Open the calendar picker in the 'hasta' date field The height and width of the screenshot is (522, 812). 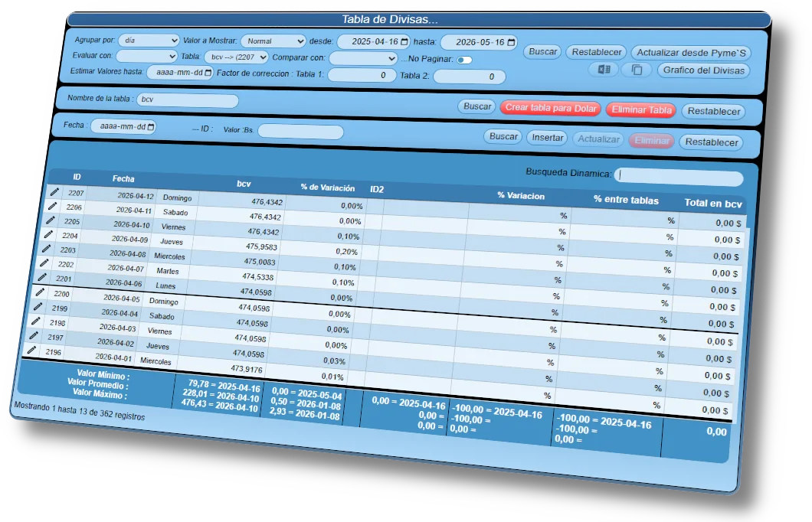tap(511, 42)
